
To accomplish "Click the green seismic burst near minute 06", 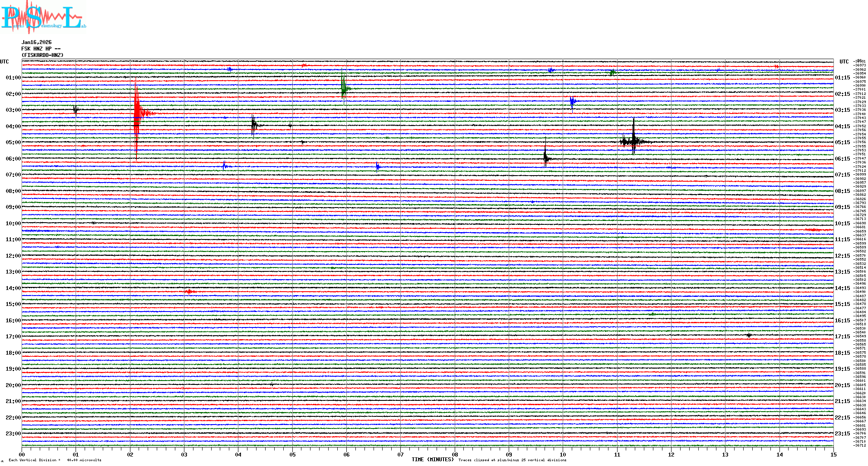I will (x=344, y=89).
